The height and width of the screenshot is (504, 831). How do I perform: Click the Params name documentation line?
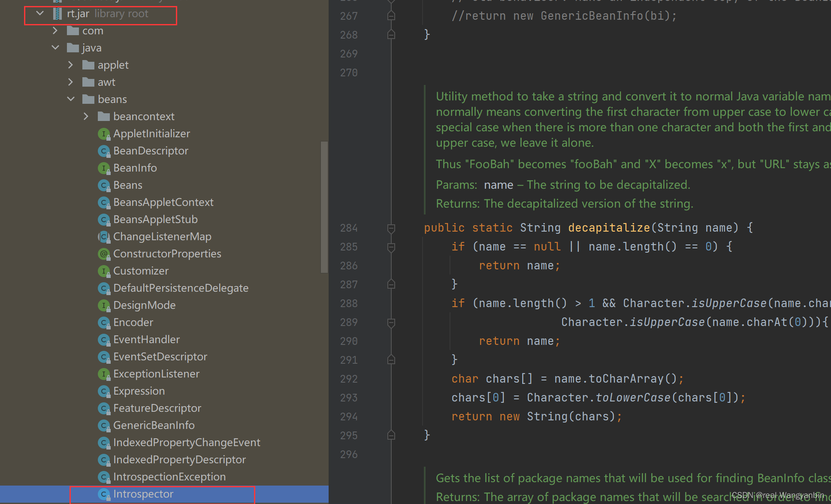pyautogui.click(x=563, y=185)
